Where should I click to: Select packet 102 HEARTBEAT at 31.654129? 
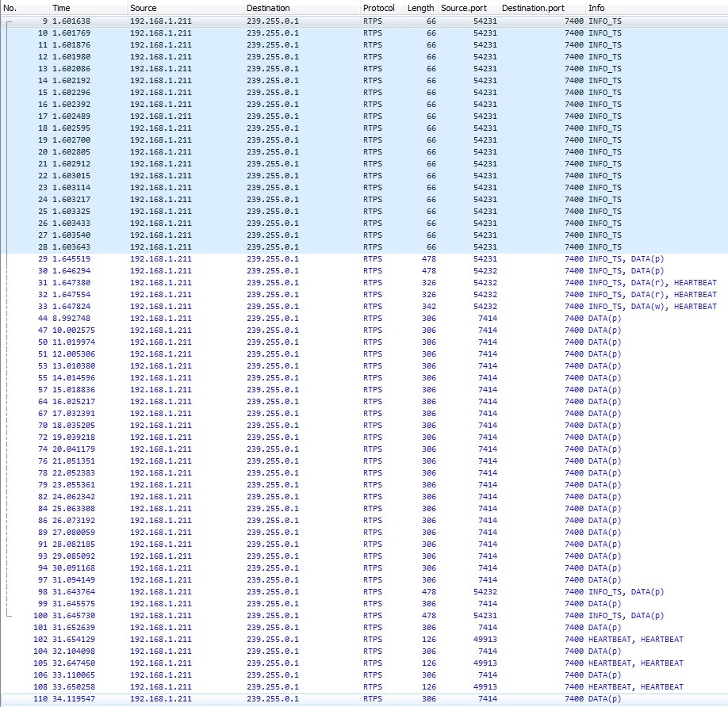[364, 640]
